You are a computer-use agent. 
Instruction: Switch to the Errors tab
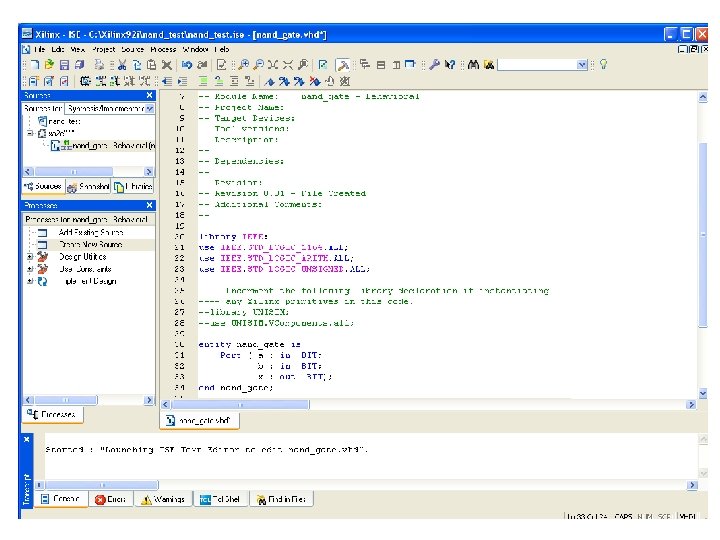(111, 498)
